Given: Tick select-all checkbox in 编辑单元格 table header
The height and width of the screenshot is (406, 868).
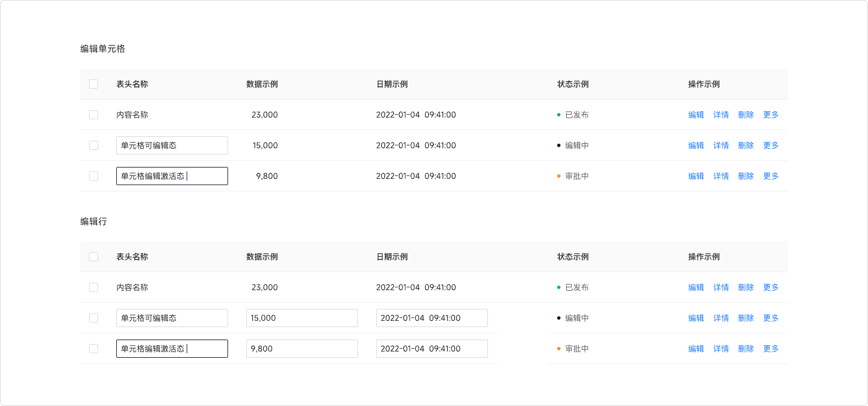Looking at the screenshot, I should 94,84.
